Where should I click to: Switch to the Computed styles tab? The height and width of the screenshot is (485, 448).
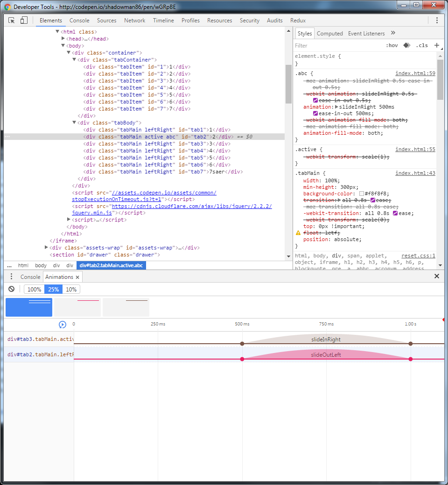coord(330,34)
